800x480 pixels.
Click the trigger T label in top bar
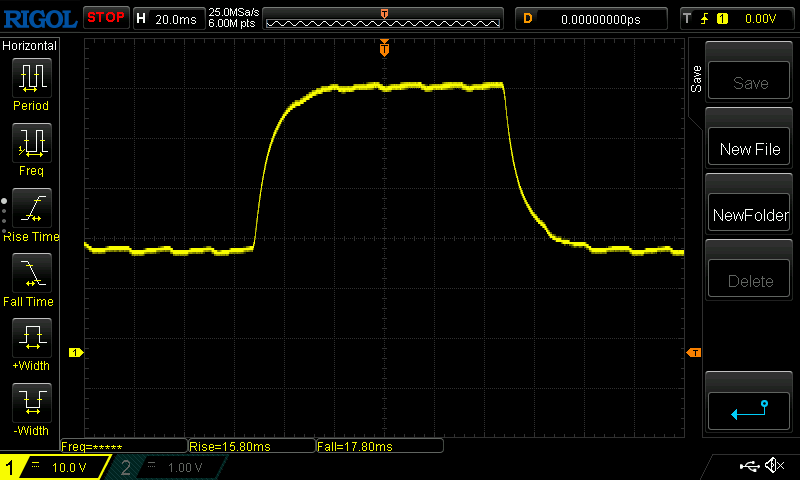click(687, 19)
